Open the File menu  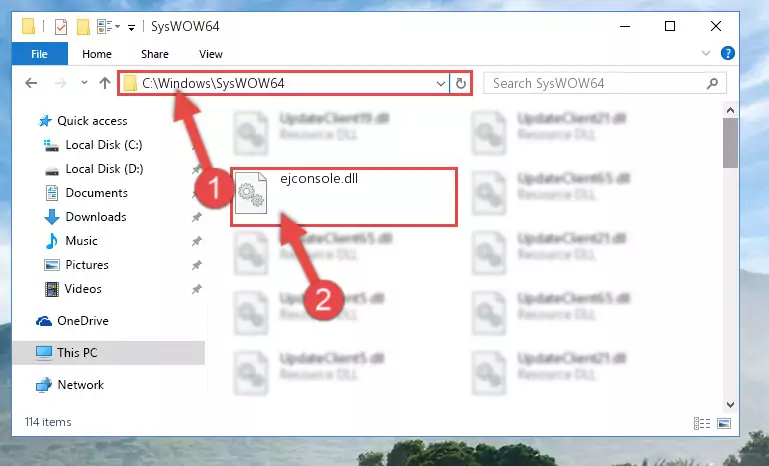pos(39,54)
